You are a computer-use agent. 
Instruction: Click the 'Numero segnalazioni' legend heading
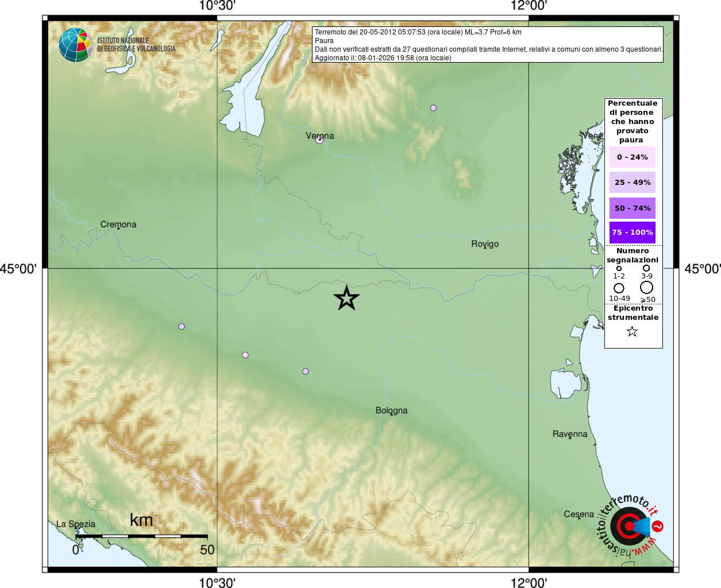click(633, 256)
